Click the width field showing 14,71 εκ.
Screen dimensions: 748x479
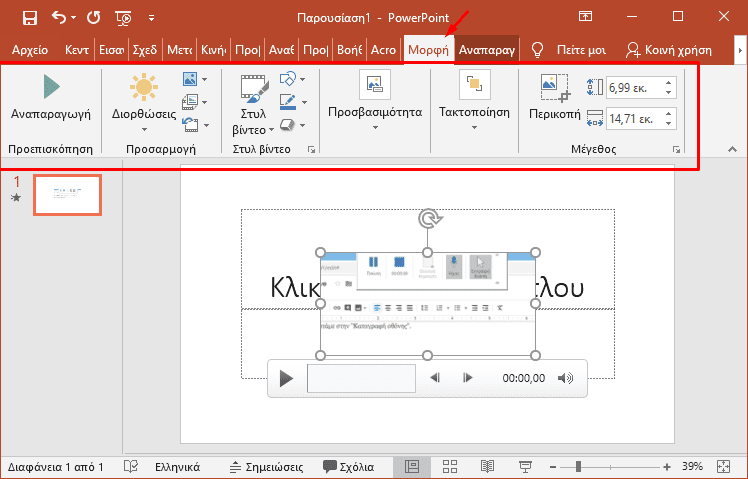pos(634,118)
